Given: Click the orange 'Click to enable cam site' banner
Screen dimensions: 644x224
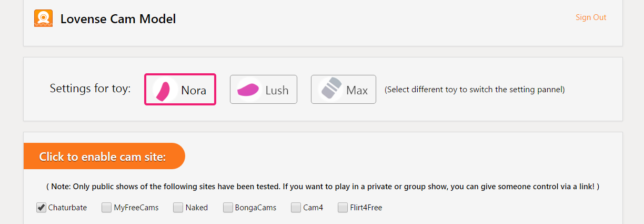Looking at the screenshot, I should [x=104, y=156].
